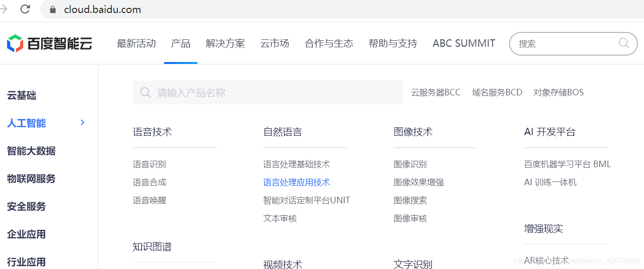Open the 合作与生态 menu
644x269 pixels.
pyautogui.click(x=329, y=44)
